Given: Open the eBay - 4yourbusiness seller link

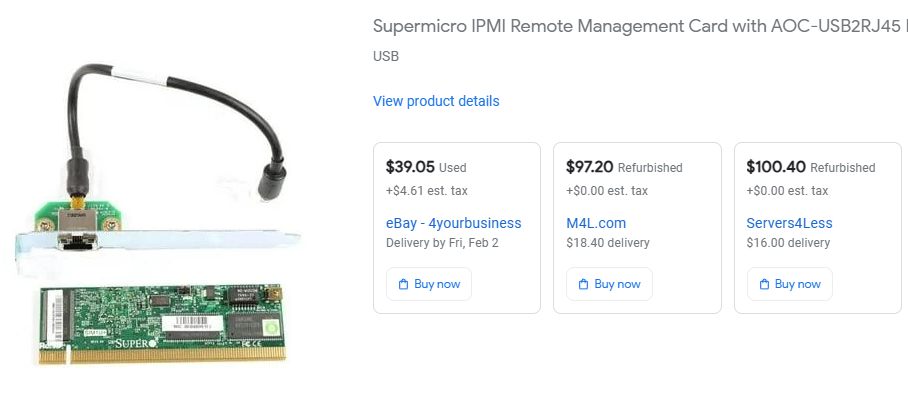Looking at the screenshot, I should pyautogui.click(x=453, y=223).
